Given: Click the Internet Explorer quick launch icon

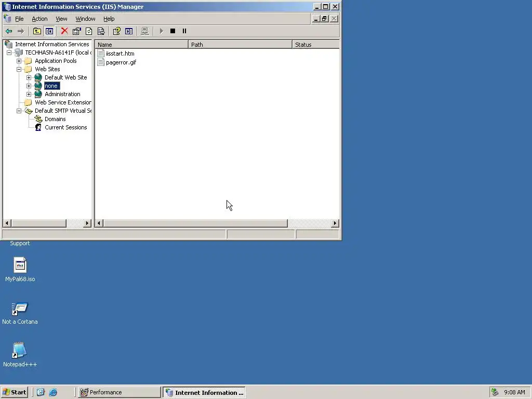Looking at the screenshot, I should click(54, 392).
